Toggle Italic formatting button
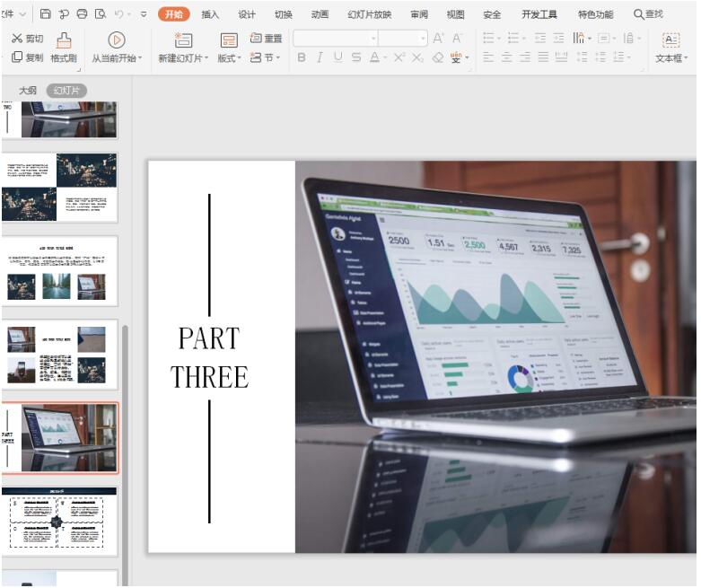 click(x=320, y=57)
